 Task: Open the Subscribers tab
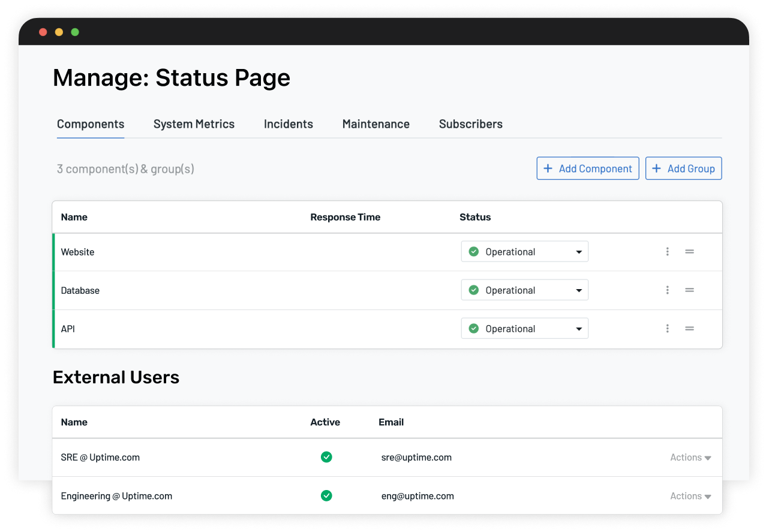[471, 124]
